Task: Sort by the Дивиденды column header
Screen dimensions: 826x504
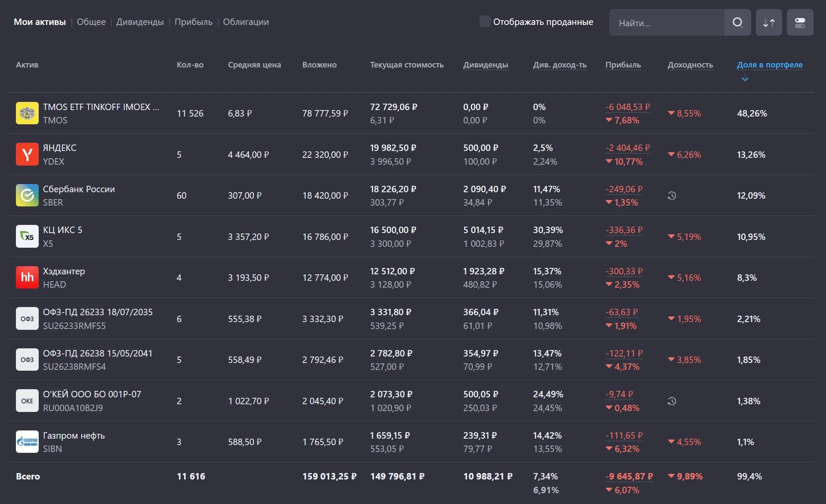Action: [485, 65]
